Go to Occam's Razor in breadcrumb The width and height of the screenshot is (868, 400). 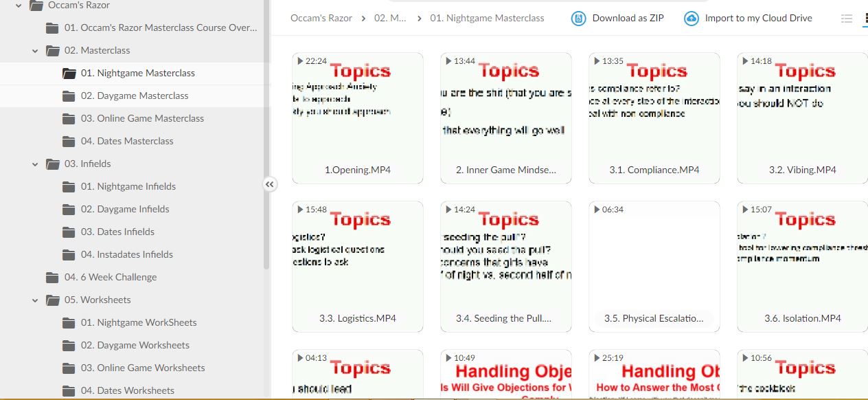coord(319,19)
